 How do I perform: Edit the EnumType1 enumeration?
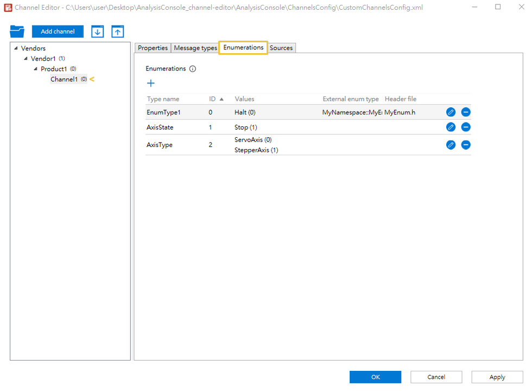tap(451, 112)
